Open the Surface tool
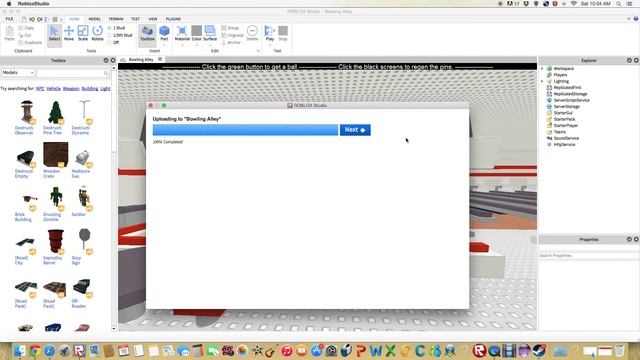 tap(210, 33)
